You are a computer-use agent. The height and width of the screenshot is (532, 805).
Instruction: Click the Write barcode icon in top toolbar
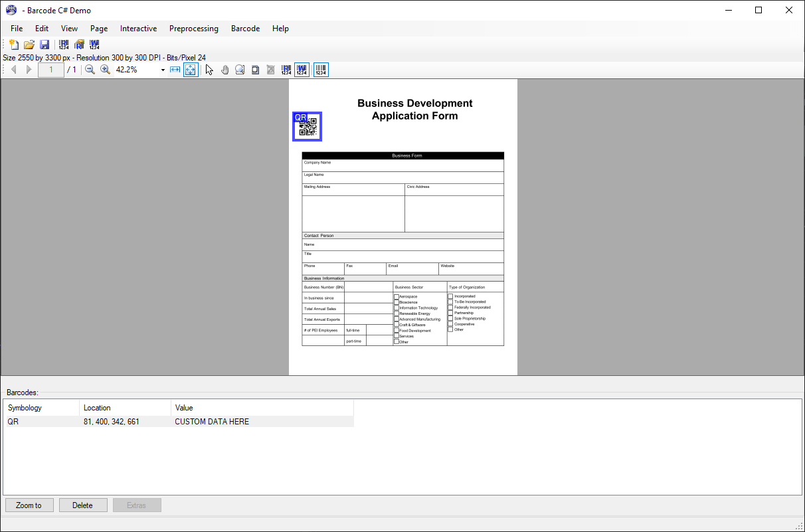click(94, 44)
